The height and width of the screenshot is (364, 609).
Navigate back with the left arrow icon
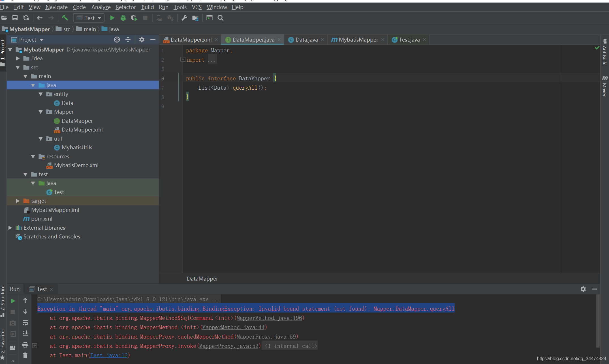(x=40, y=18)
